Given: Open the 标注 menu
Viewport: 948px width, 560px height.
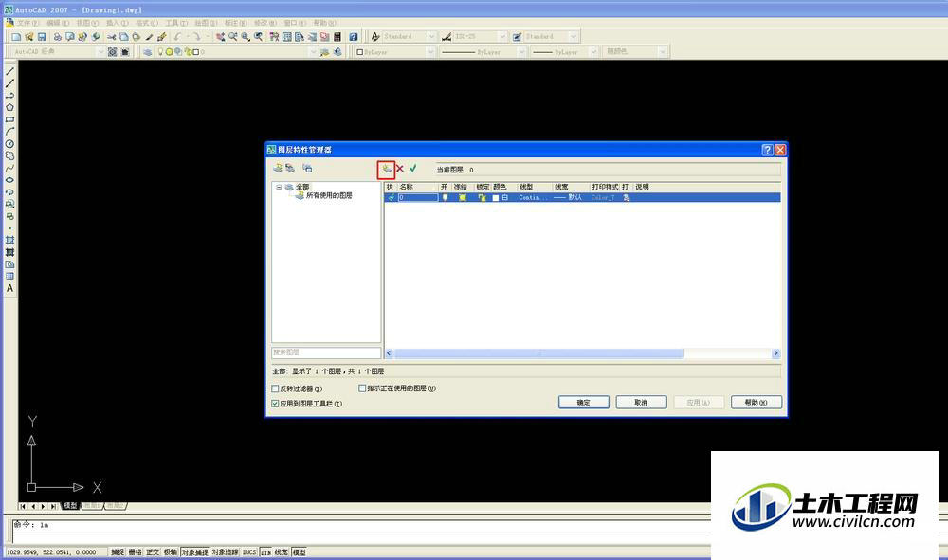Looking at the screenshot, I should [235, 23].
